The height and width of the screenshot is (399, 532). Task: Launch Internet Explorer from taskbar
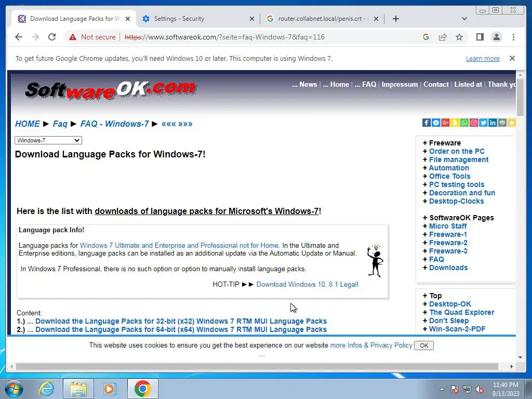pyautogui.click(x=46, y=389)
